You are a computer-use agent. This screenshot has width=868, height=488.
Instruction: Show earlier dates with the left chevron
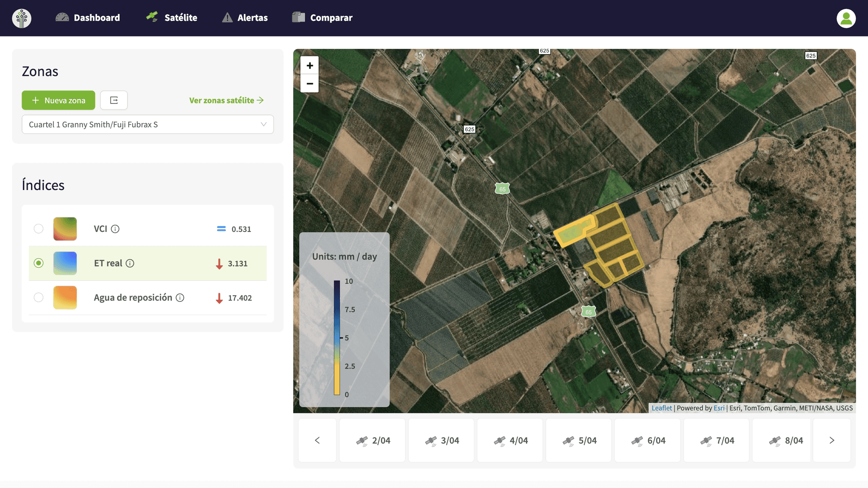coord(317,441)
